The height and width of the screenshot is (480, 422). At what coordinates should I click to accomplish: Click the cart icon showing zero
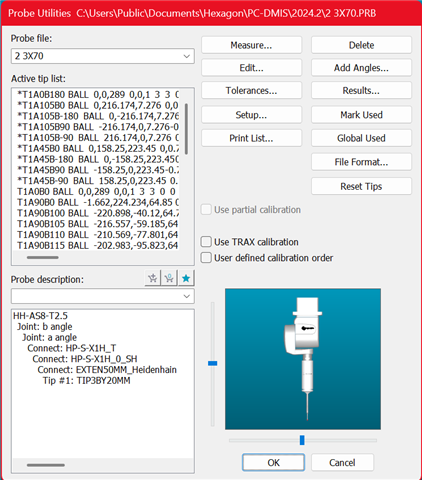tap(169, 278)
